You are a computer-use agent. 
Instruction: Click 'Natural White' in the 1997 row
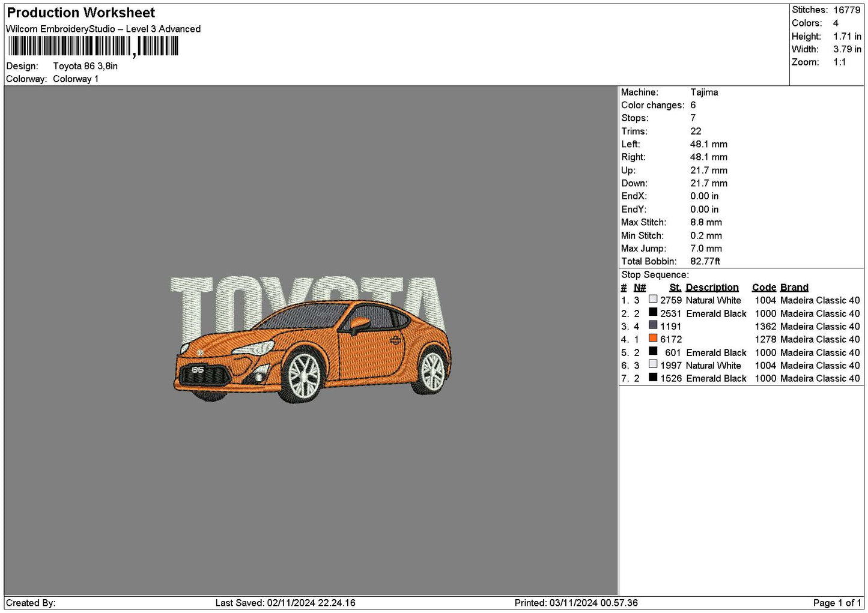[714, 366]
